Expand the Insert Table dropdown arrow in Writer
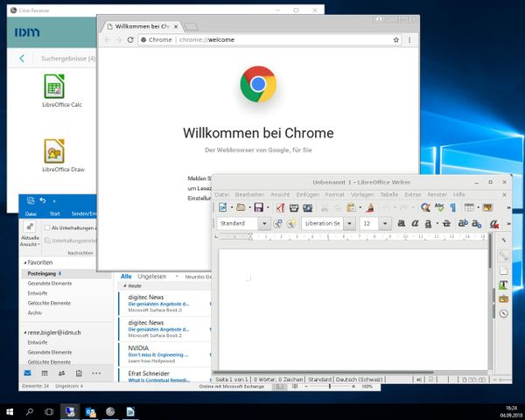The width and height of the screenshot is (525, 420). coord(478,207)
